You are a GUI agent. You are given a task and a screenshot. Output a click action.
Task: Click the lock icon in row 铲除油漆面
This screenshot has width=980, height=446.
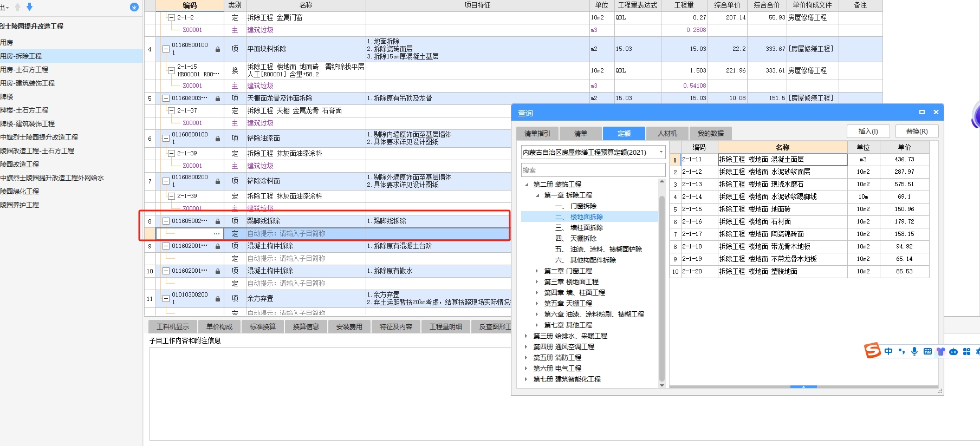(x=218, y=139)
